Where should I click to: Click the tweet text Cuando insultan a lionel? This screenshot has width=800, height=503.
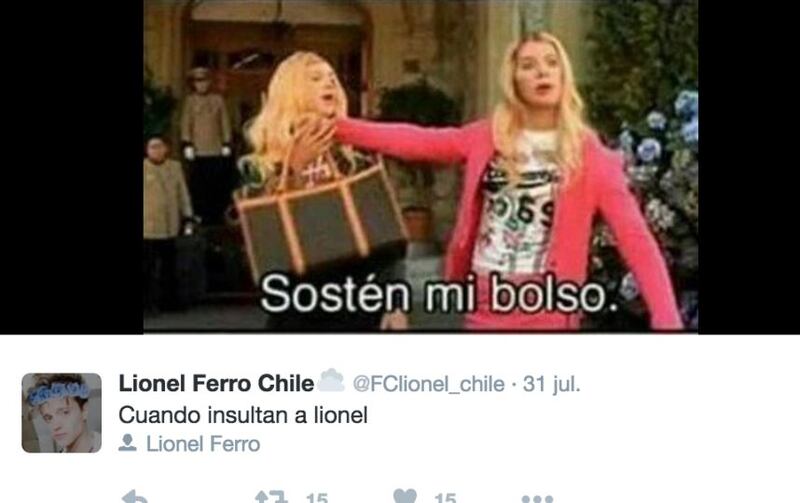click(243, 415)
